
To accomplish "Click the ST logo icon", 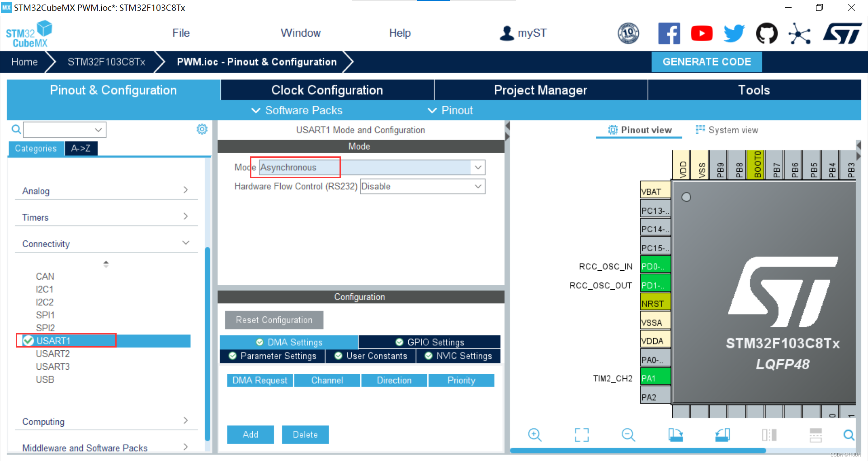I will (842, 33).
